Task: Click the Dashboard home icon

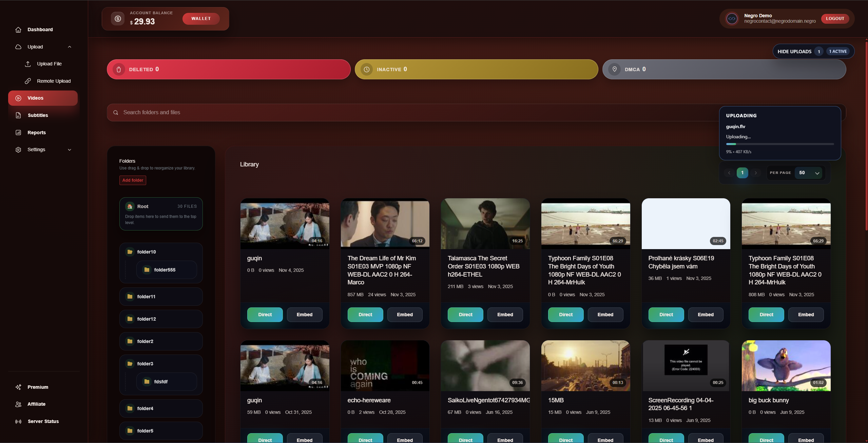Action: coord(18,29)
